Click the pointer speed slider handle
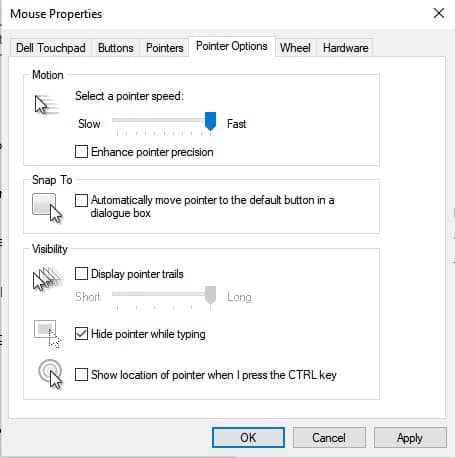Image resolution: width=455 pixels, height=458 pixels. 210,121
